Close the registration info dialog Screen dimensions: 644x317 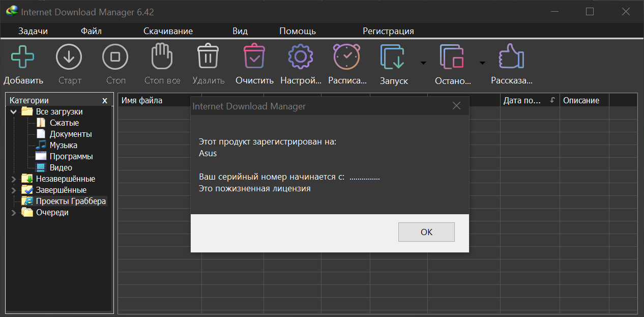point(456,106)
